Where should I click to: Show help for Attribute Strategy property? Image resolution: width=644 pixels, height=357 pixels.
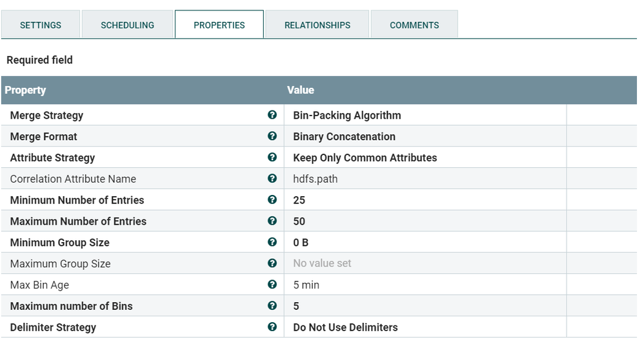pos(272,157)
